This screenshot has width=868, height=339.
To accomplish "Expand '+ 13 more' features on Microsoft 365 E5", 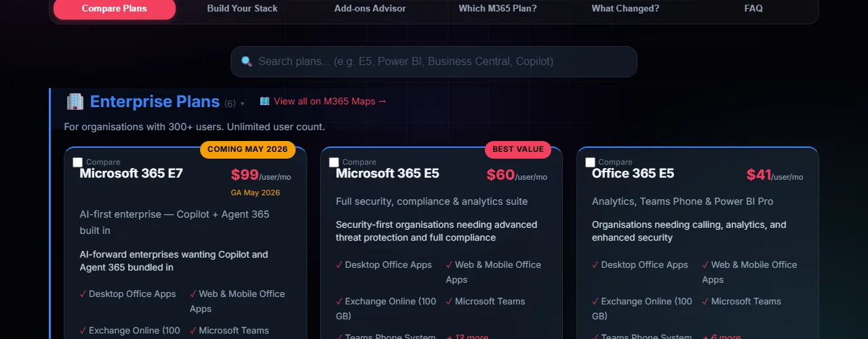I will 467,337.
